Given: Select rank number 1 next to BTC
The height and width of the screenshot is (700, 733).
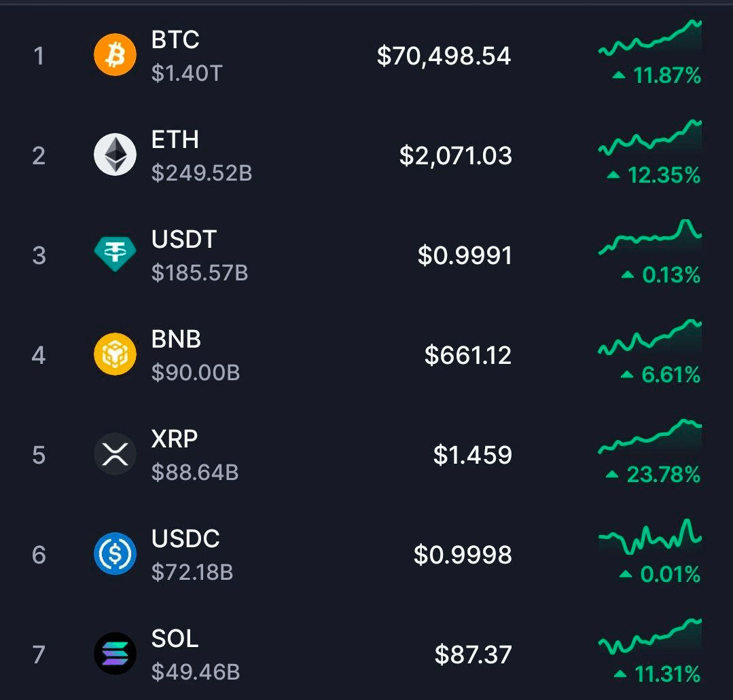Looking at the screenshot, I should (x=39, y=55).
